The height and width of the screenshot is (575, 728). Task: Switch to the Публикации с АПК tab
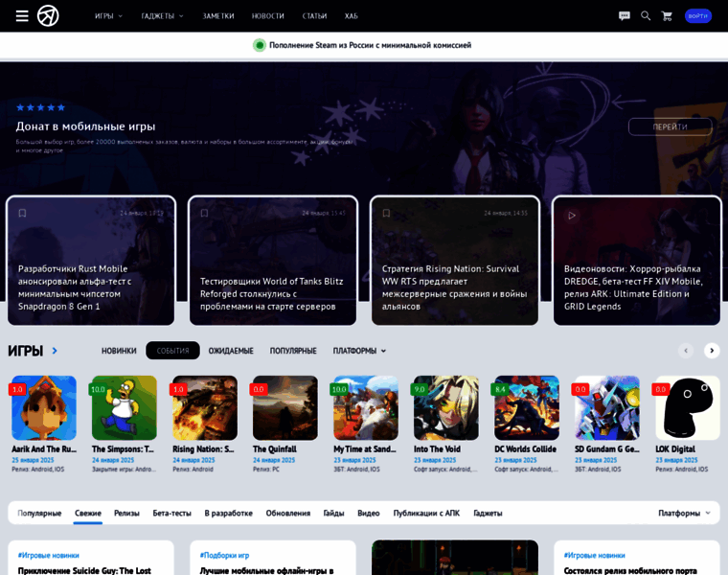tap(426, 514)
